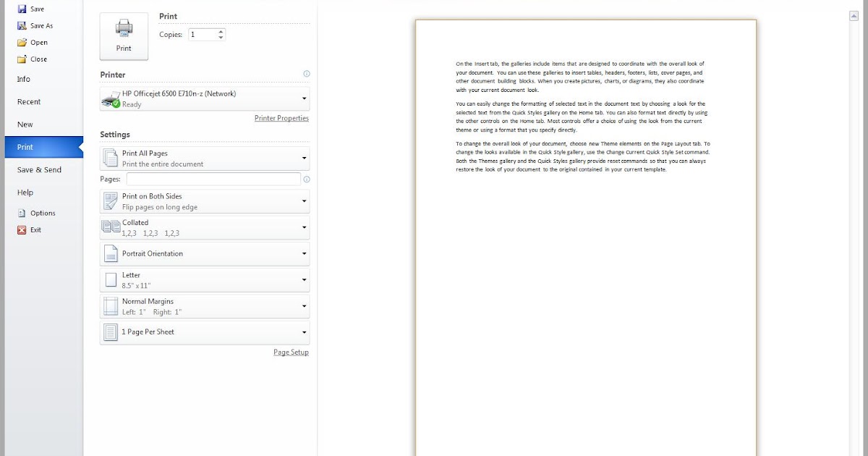Click the info icon beside Printer heading
The width and height of the screenshot is (868, 456).
click(x=306, y=73)
